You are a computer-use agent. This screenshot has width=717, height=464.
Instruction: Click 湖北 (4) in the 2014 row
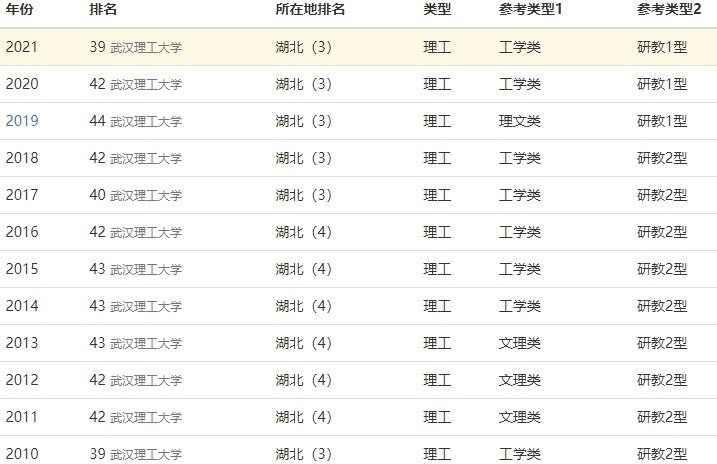pos(304,306)
